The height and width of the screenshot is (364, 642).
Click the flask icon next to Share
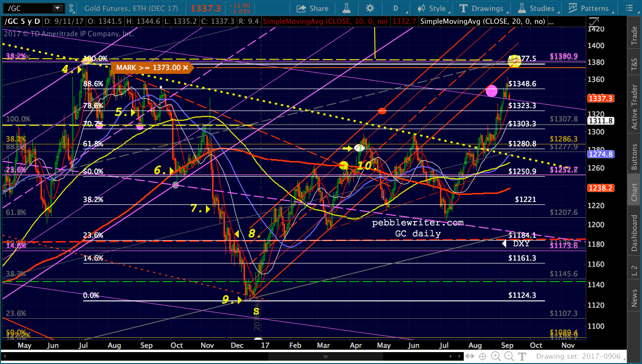pyautogui.click(x=346, y=8)
